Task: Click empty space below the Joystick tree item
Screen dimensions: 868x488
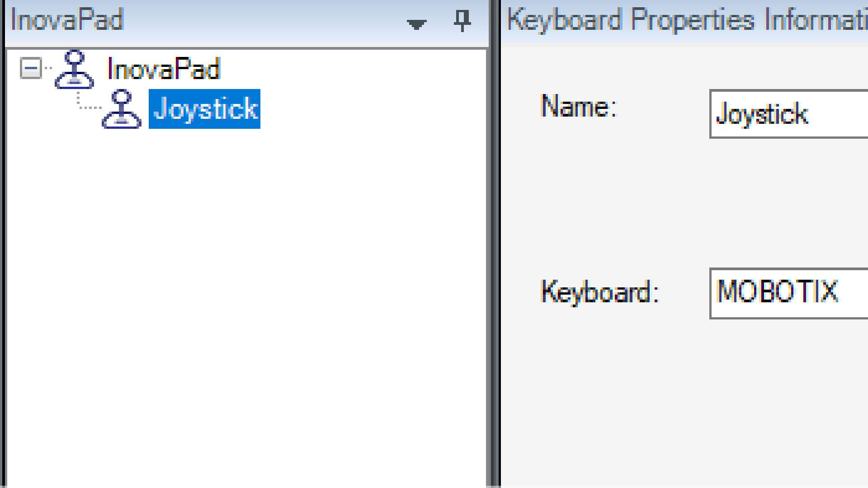Action: 244,294
